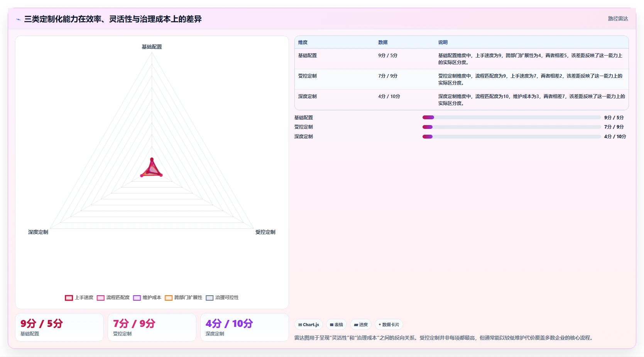
Task: Toggle the 上手速度 legend swatch
Action: pyautogui.click(x=69, y=298)
